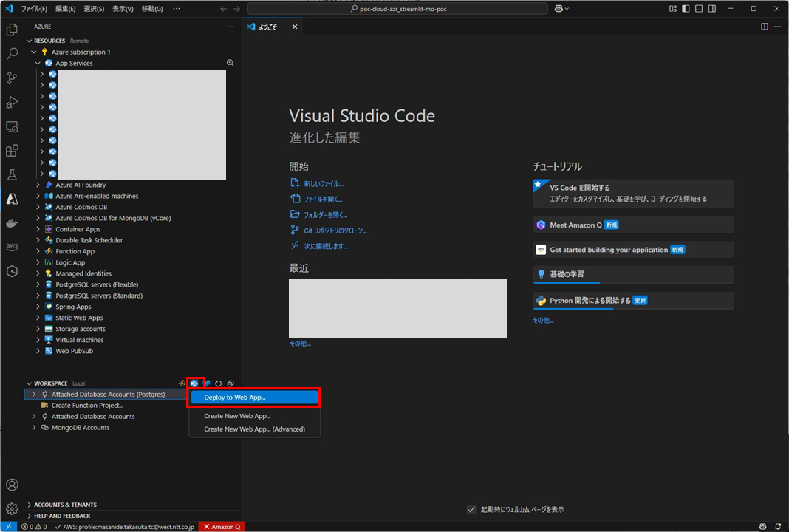
Task: Go back with the left arrow navigation
Action: [224, 9]
